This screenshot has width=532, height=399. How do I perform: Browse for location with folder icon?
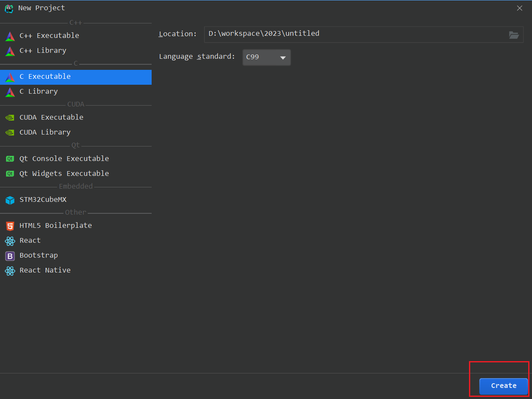click(514, 35)
